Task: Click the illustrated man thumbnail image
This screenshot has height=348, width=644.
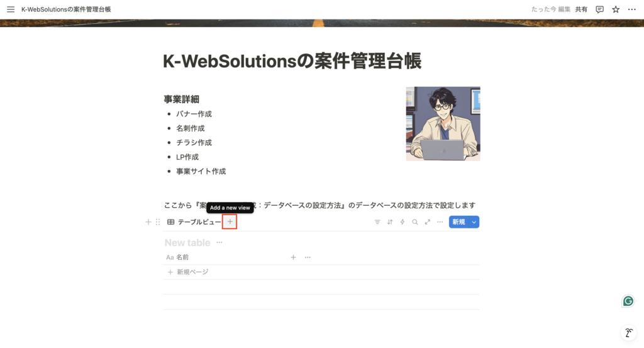Action: tap(443, 124)
